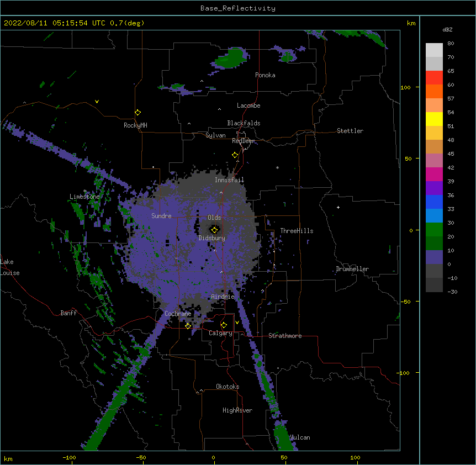
Task: Click the bright green 20-30 dBZ swatch
Action: [x=434, y=230]
